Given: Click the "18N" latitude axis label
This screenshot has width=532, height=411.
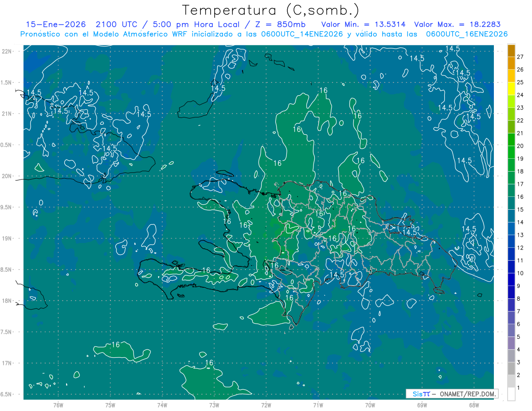Looking at the screenshot, I should [7, 301].
